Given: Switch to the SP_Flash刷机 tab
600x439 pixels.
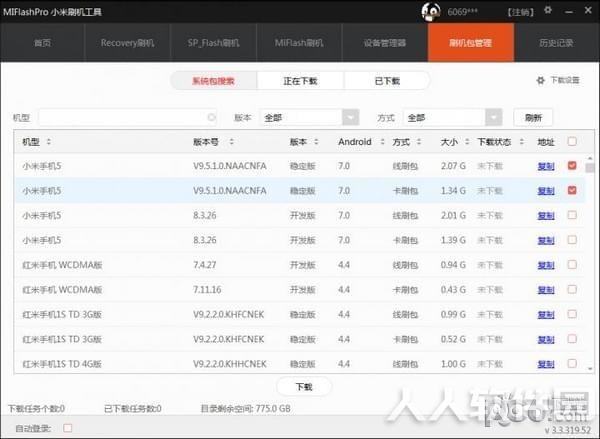Looking at the screenshot, I should 214,42.
